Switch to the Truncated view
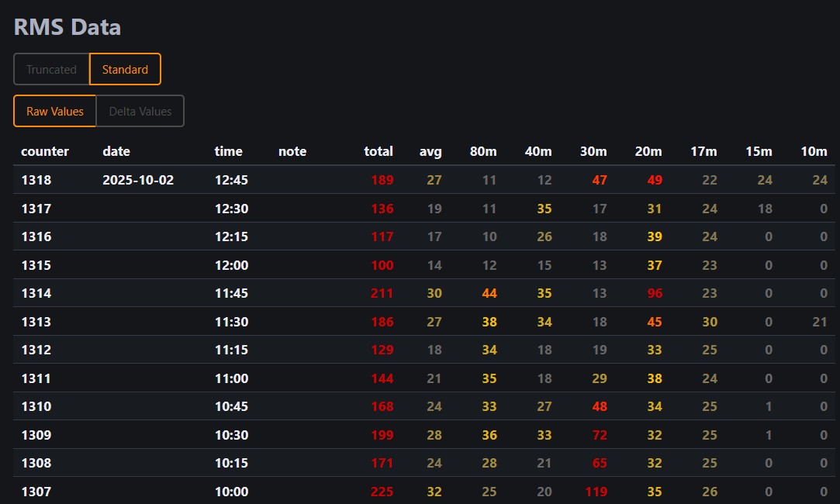 (51, 69)
